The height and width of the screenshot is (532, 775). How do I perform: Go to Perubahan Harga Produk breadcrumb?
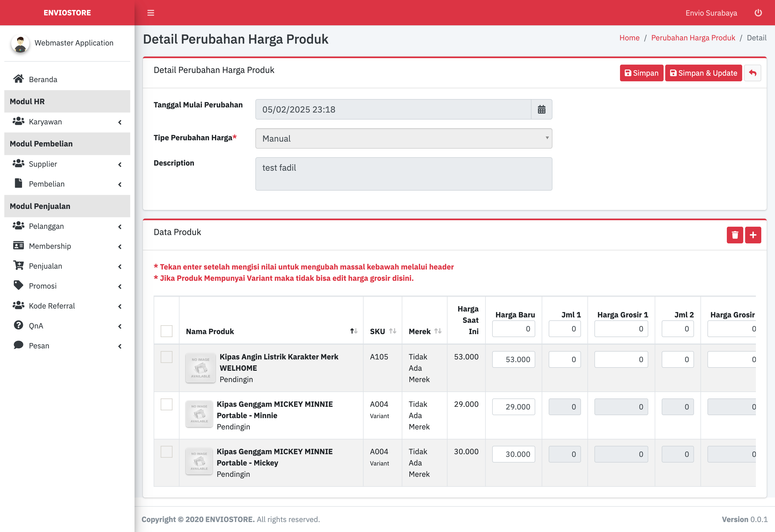point(693,38)
